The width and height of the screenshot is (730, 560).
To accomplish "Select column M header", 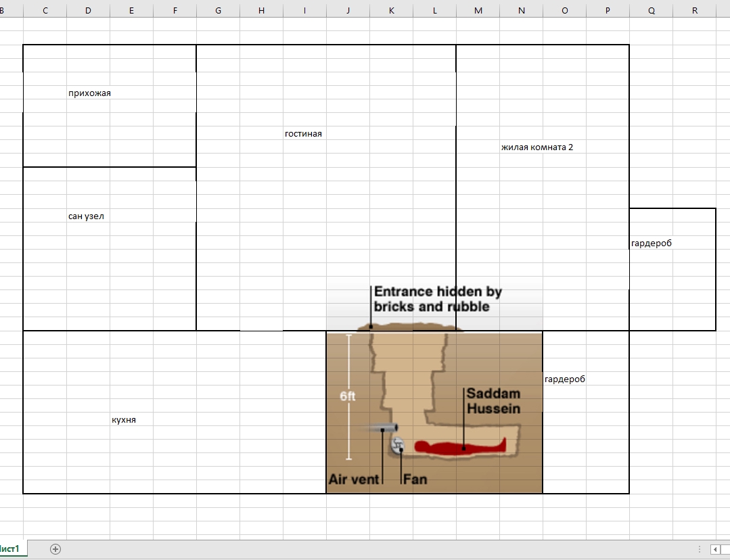I will [478, 10].
